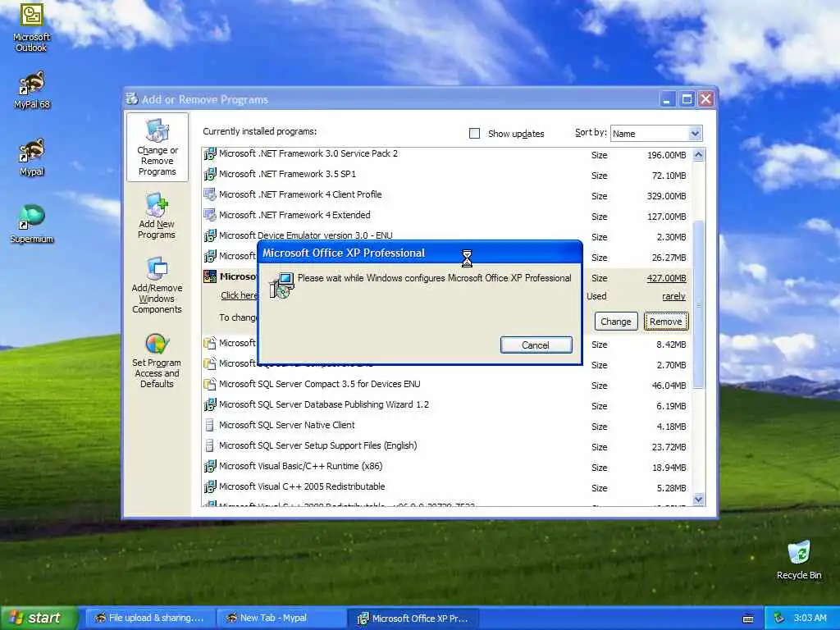Image resolution: width=840 pixels, height=630 pixels.
Task: Click .NET Framework 4 Client Profile icon
Action: point(210,194)
